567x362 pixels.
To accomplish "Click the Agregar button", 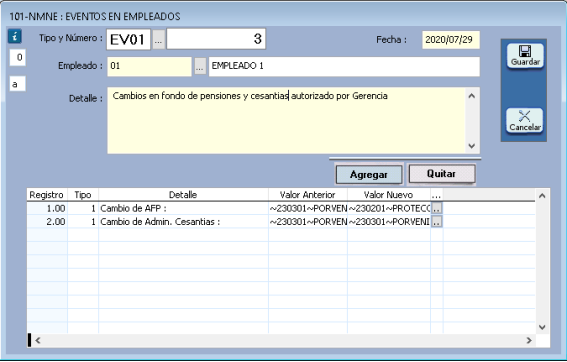I will pos(369,175).
